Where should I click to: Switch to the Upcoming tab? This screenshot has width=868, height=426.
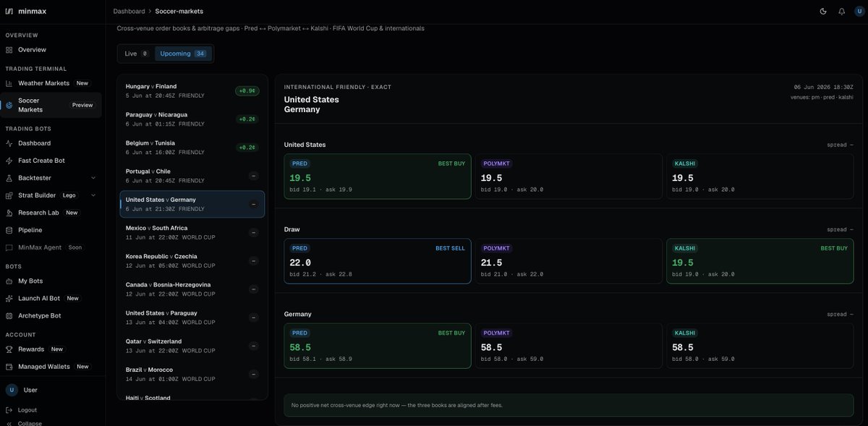pyautogui.click(x=183, y=54)
